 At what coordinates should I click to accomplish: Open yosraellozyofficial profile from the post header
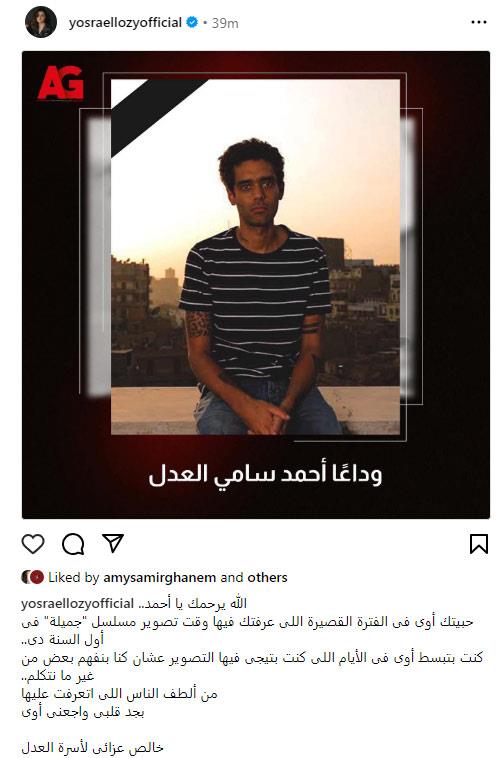pyautogui.click(x=125, y=22)
